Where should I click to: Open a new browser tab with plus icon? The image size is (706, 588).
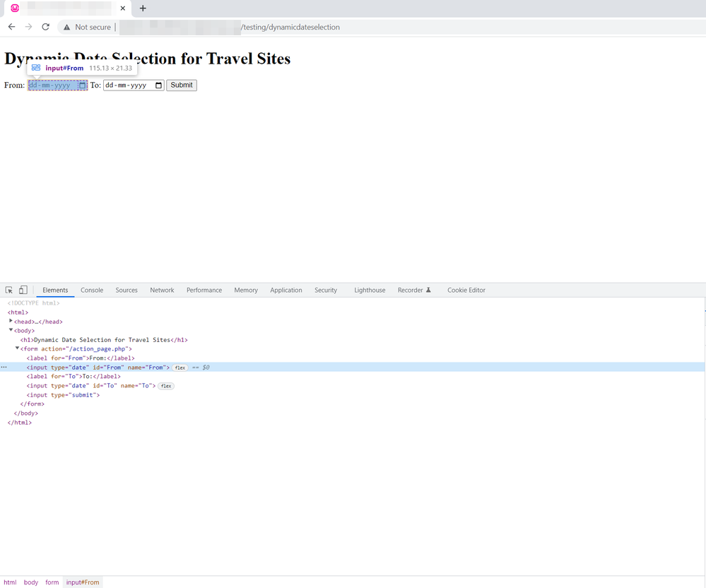tap(143, 8)
